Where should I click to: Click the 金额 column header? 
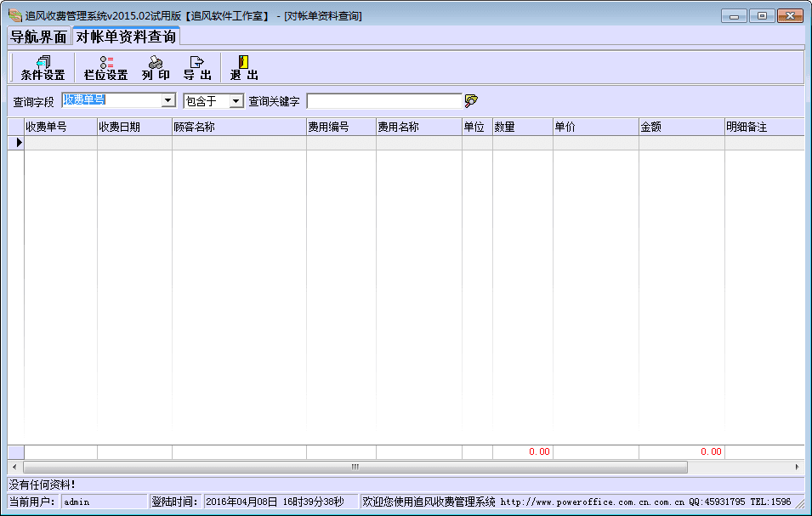(681, 127)
